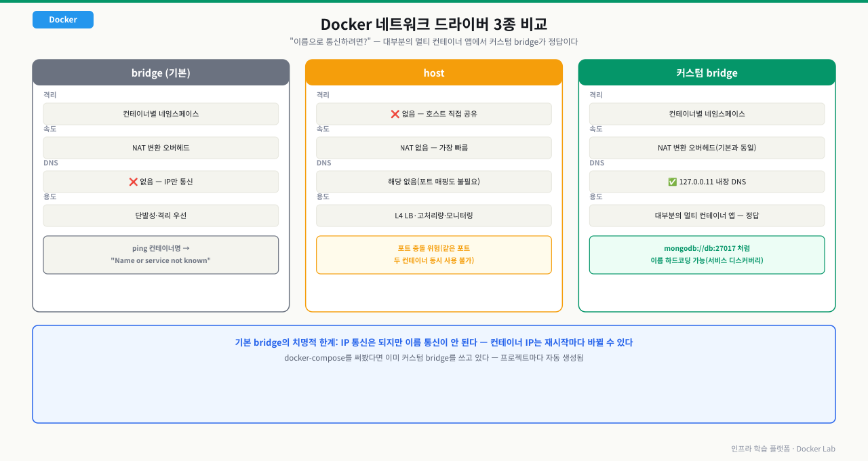This screenshot has height=461, width=868.
Task: Click footer '인프라 학습 플랫폼 · Docker Lab'
Action: click(783, 449)
